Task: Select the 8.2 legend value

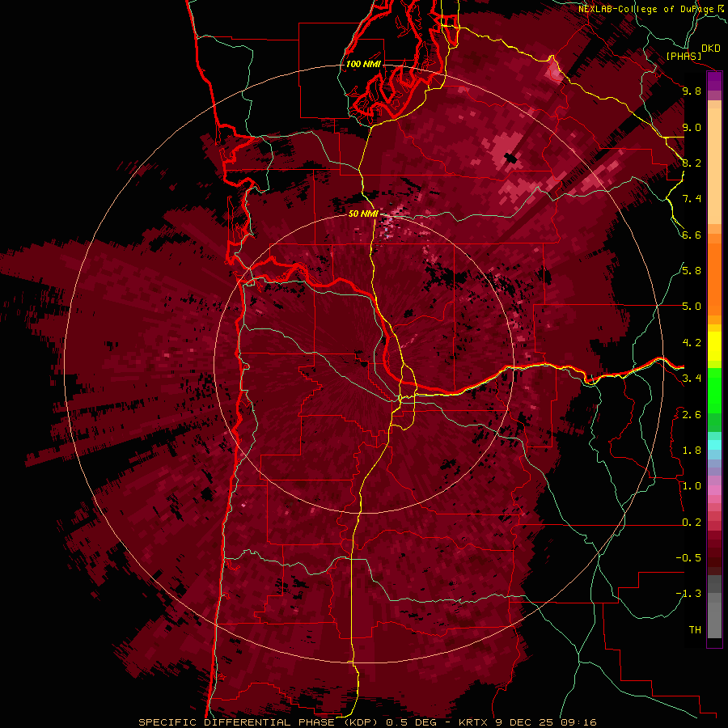Action: tap(692, 163)
